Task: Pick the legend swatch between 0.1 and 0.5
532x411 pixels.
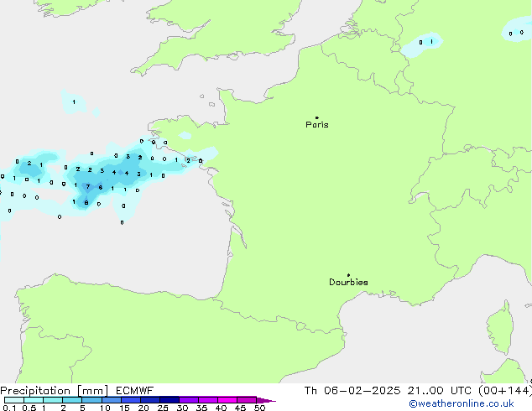Action: [x=13, y=401]
